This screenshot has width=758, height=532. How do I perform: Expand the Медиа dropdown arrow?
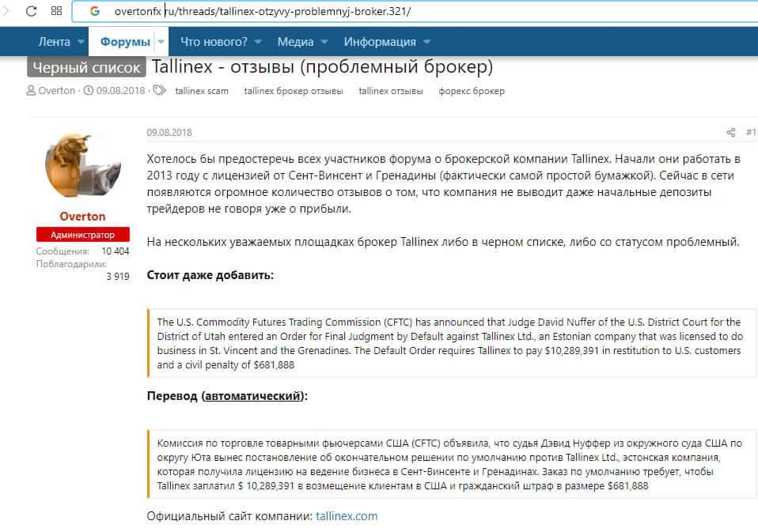[x=324, y=42]
